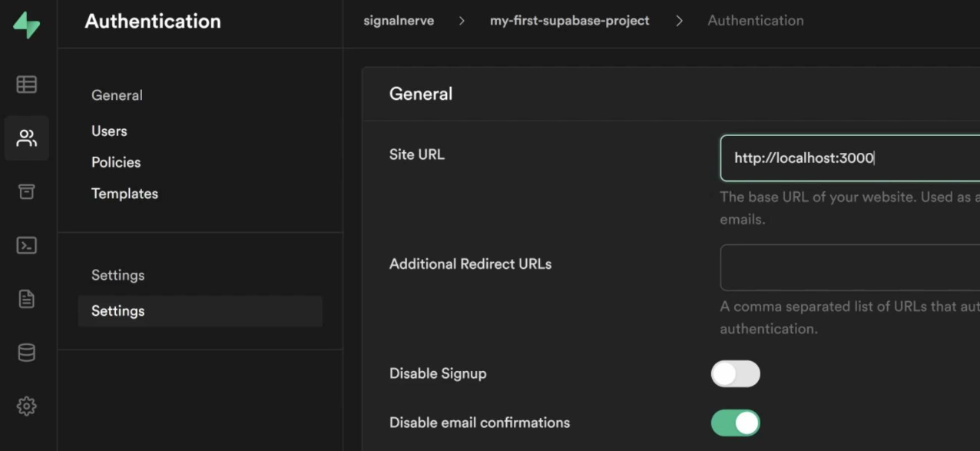Open the Database cylinder icon

tap(27, 353)
